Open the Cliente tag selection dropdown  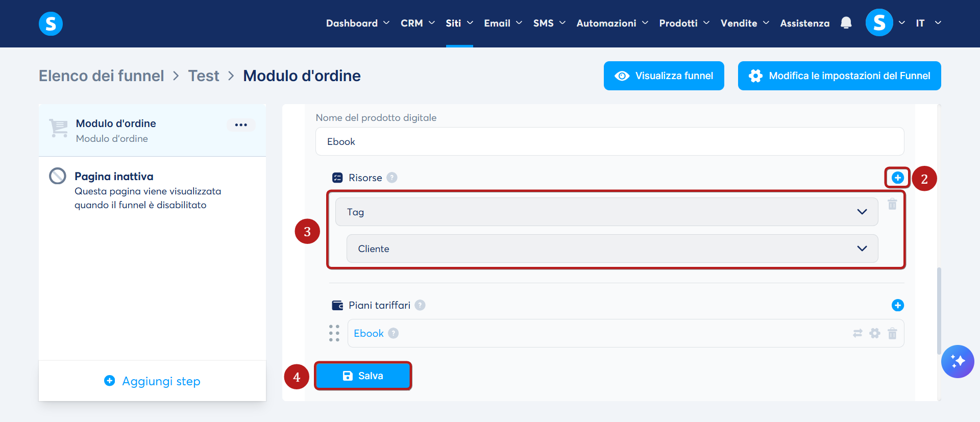click(x=612, y=249)
